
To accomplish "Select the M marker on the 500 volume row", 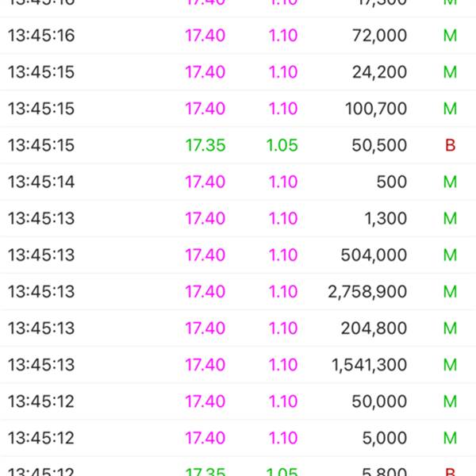I will [x=450, y=182].
